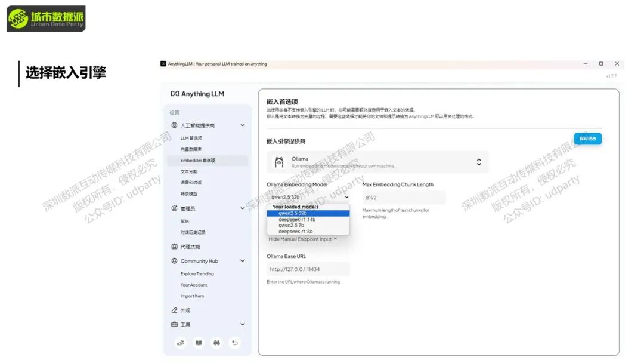This screenshot has width=644, height=363.
Task: Minimize the AnythingLLM window
Action: point(586,64)
